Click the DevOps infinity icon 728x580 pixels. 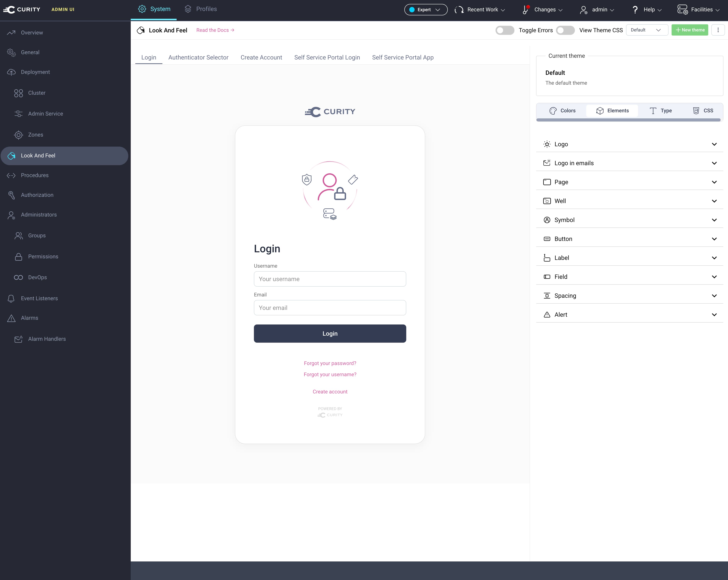19,277
